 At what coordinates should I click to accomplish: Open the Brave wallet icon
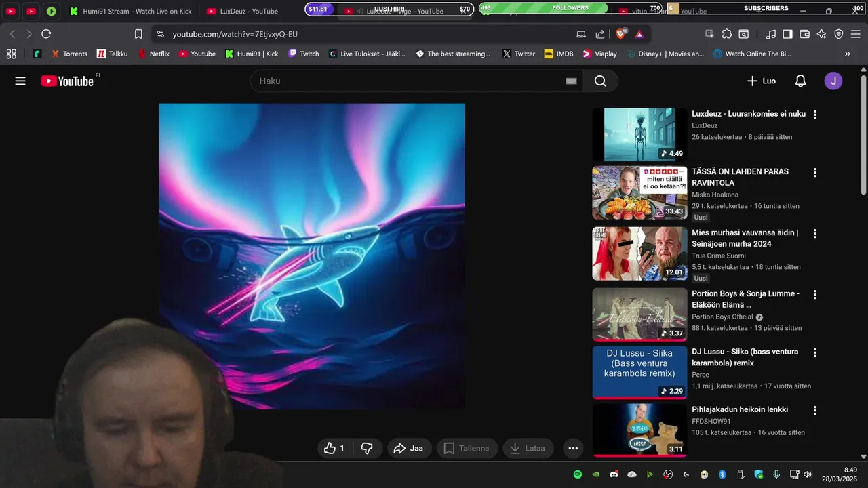coord(805,34)
